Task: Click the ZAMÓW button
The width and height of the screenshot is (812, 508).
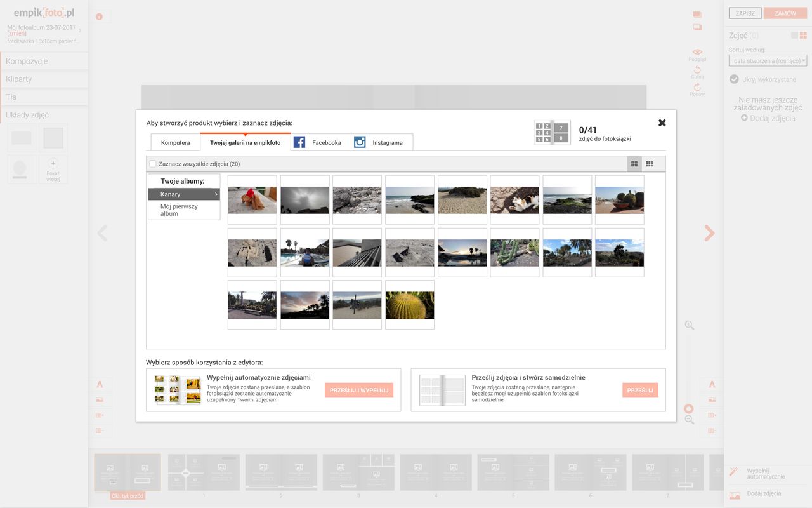Action: [x=785, y=13]
